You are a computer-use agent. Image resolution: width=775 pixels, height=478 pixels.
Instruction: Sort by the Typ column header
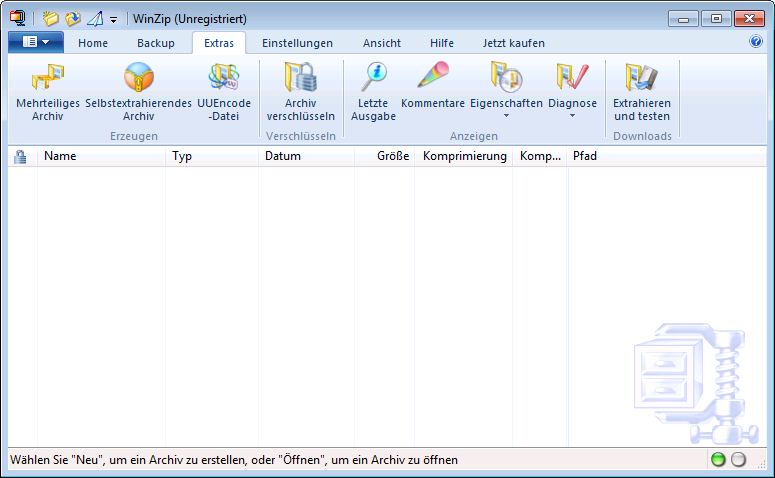tap(212, 156)
